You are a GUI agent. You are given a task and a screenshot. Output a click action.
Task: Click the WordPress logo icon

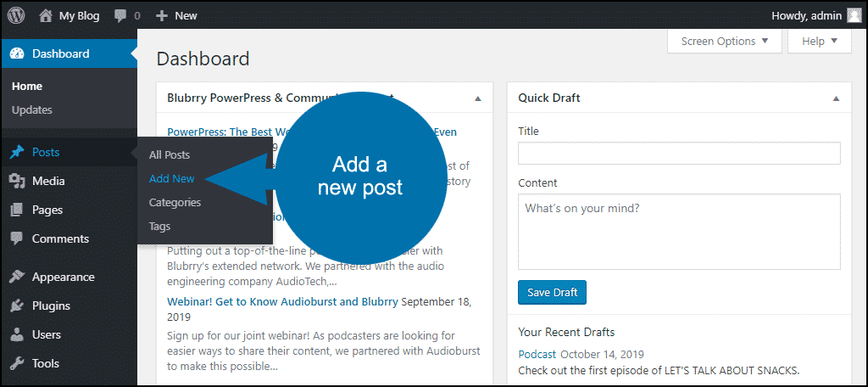tap(16, 15)
